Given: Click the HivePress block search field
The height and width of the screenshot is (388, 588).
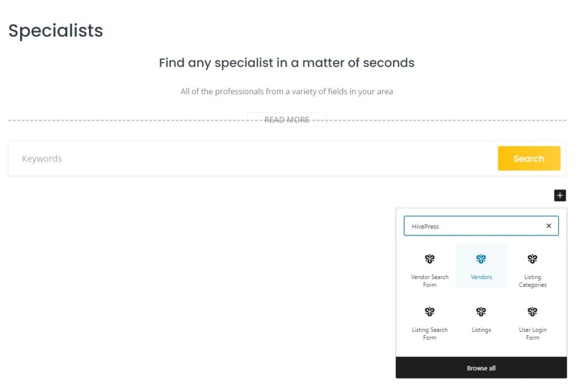Looking at the screenshot, I should 471,226.
